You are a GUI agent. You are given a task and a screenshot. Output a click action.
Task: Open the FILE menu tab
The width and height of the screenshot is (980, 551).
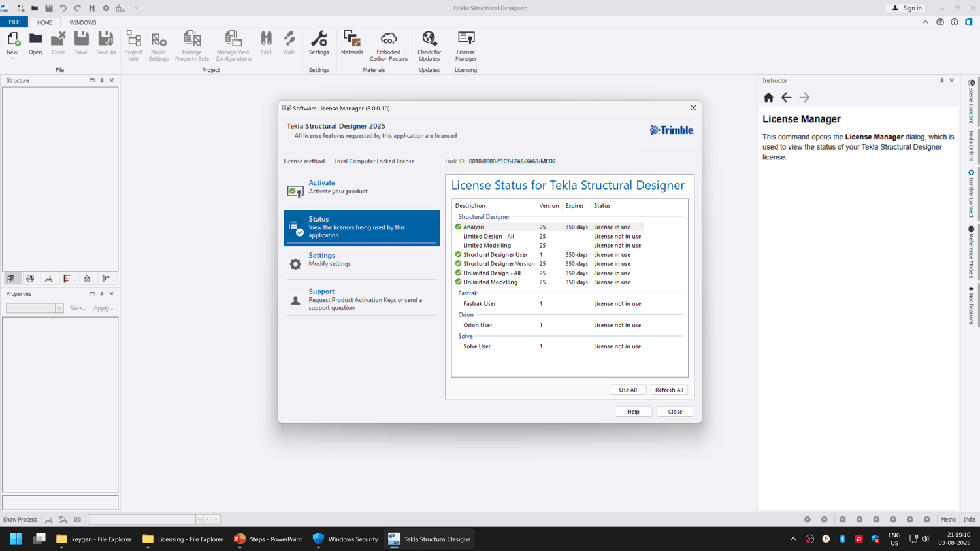click(14, 22)
